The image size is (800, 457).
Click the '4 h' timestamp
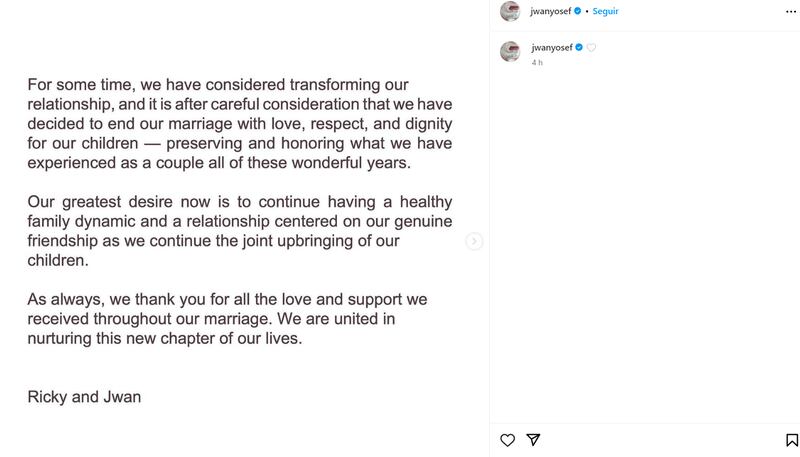537,62
